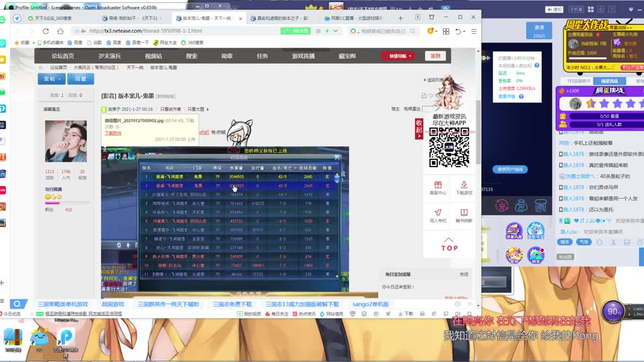Reload the page with the refresh icon
The image size is (644, 362).
[x=46, y=31]
